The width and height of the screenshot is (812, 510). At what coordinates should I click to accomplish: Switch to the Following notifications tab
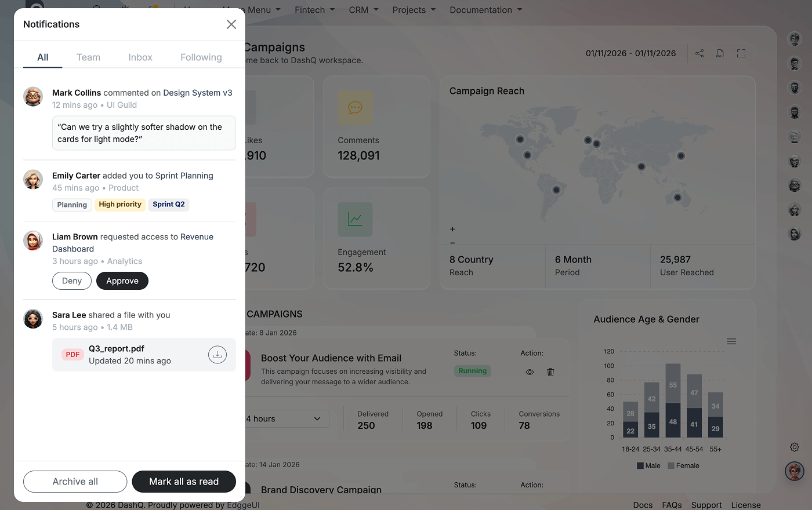coord(201,57)
